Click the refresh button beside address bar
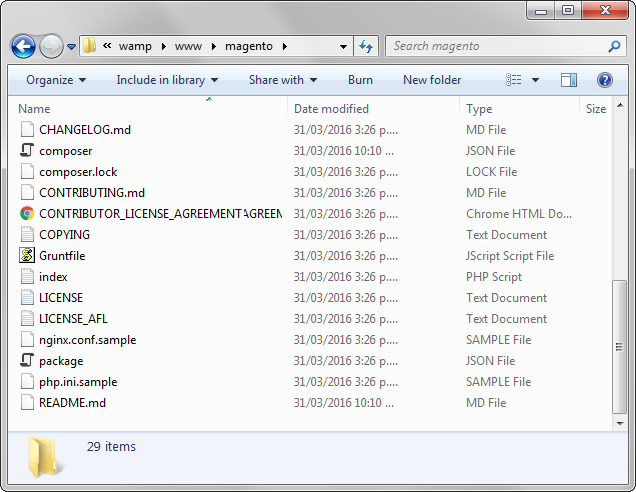 pos(366,46)
